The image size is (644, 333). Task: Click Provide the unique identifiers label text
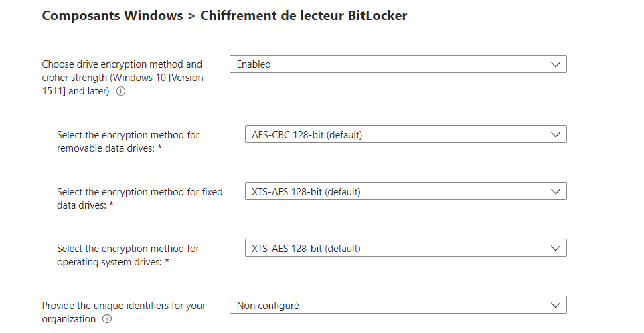coord(124,312)
